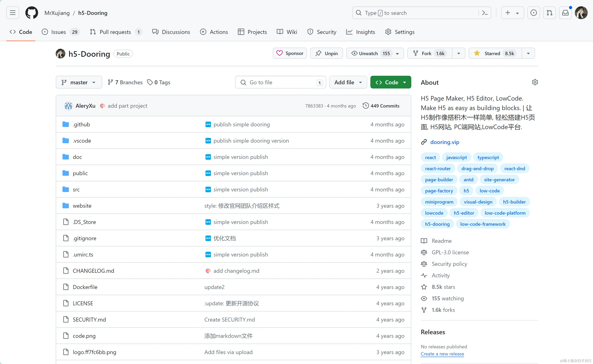Open the CHANGELOG.md file
The height and width of the screenshot is (364, 593).
93,271
